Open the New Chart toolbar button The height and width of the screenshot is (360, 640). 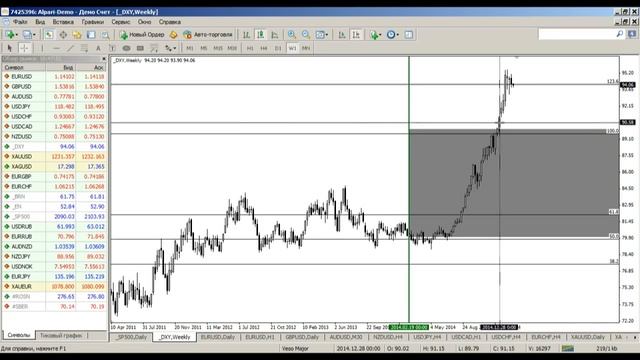pyautogui.click(x=11, y=35)
